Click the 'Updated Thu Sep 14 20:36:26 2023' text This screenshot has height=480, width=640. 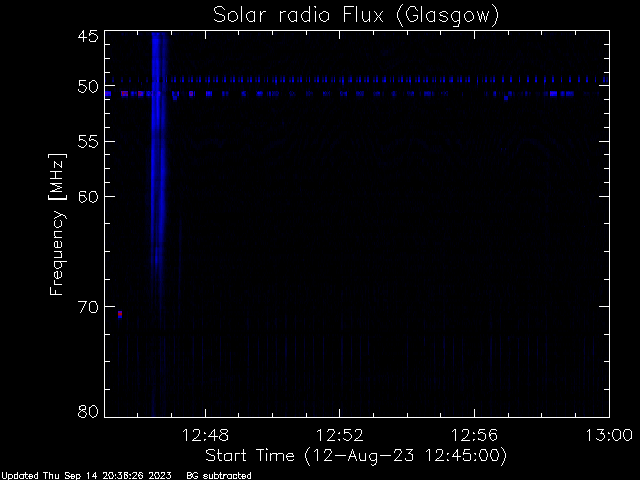click(x=87, y=476)
